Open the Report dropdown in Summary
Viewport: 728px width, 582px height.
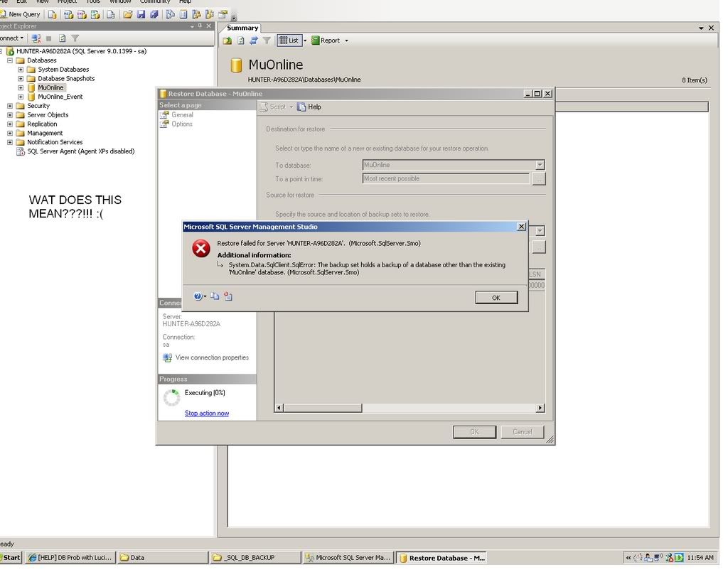[346, 41]
